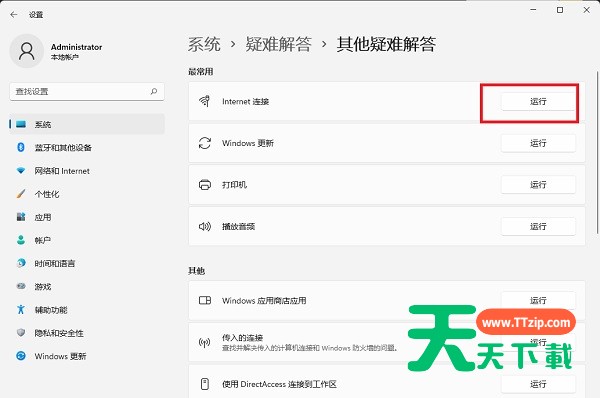600x398 pixels.
Task: Click the 打印机 printer icon
Action: pos(205,185)
